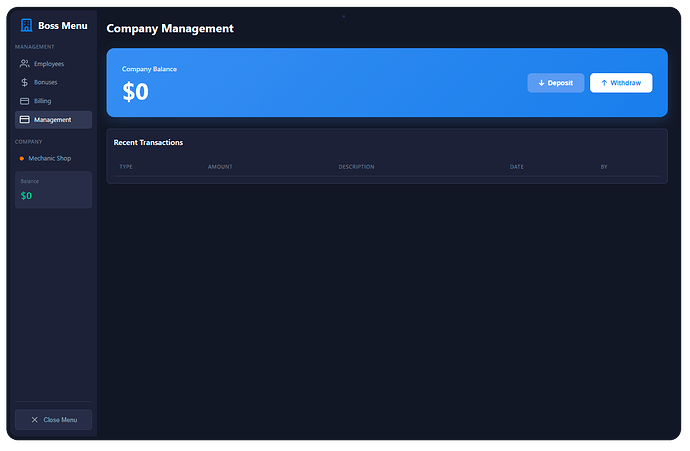Click the large $0 company balance value
690x451 pixels.
click(x=136, y=92)
